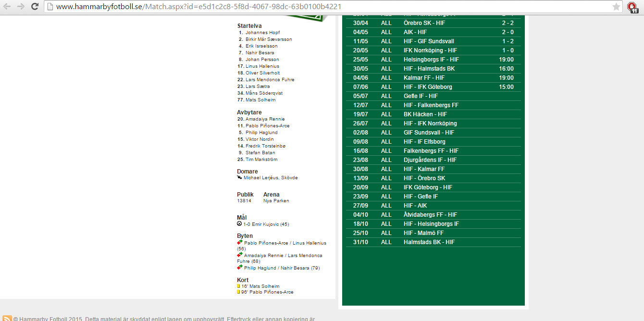This screenshot has width=644, height=321.
Task: Open player Johan Persson
Action: (x=262, y=60)
